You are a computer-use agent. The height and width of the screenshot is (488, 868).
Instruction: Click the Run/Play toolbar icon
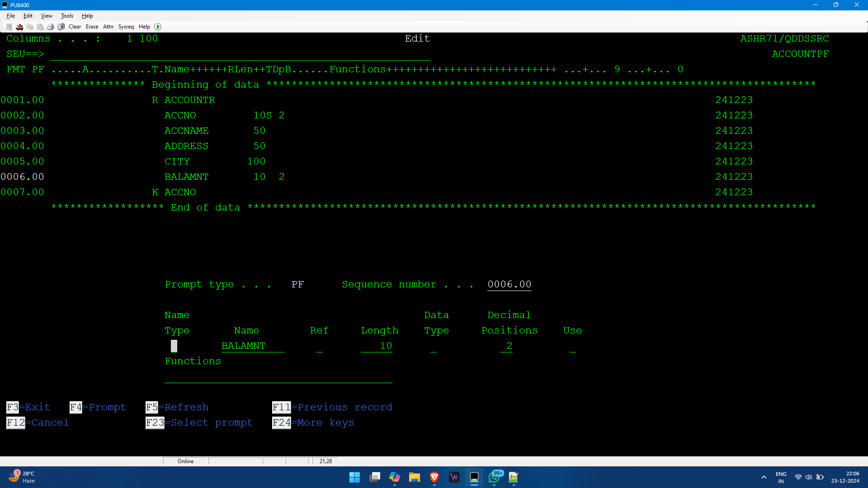click(x=157, y=26)
